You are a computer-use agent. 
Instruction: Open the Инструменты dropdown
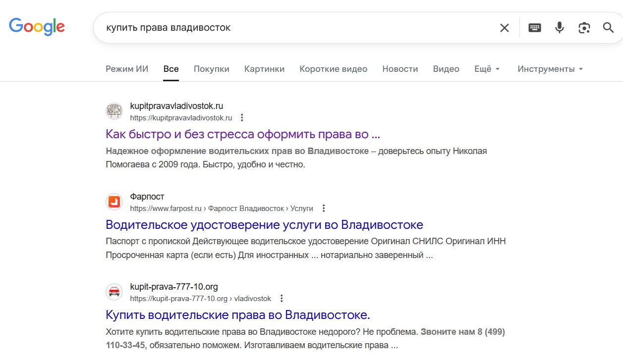(550, 69)
